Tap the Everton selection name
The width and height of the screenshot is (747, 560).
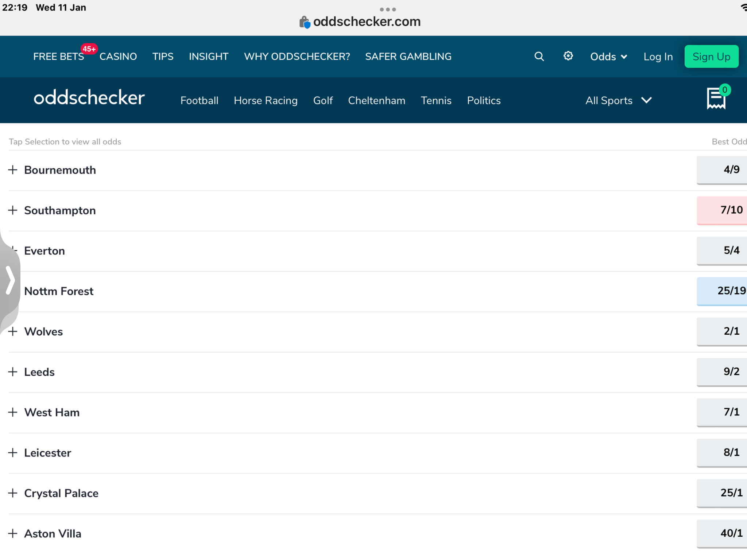(x=44, y=251)
